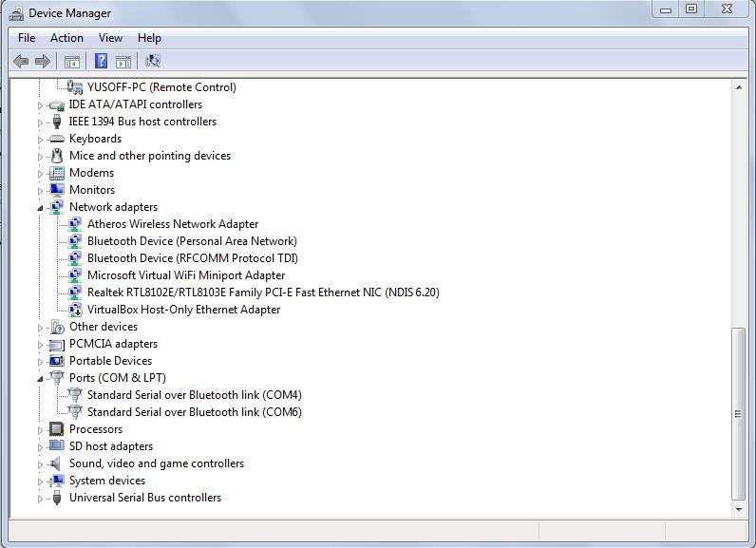The height and width of the screenshot is (548, 756).
Task: Toggle the show/hide action pane toolbar icon
Action: pyautogui.click(x=123, y=62)
